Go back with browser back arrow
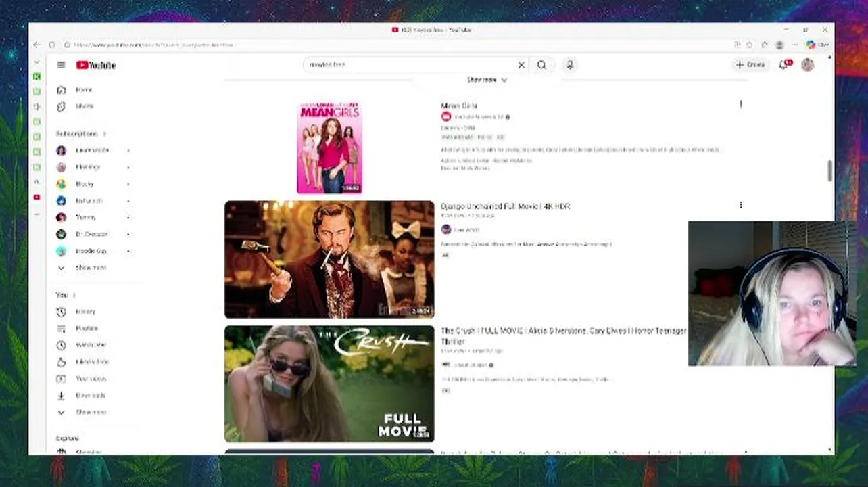 click(x=37, y=45)
